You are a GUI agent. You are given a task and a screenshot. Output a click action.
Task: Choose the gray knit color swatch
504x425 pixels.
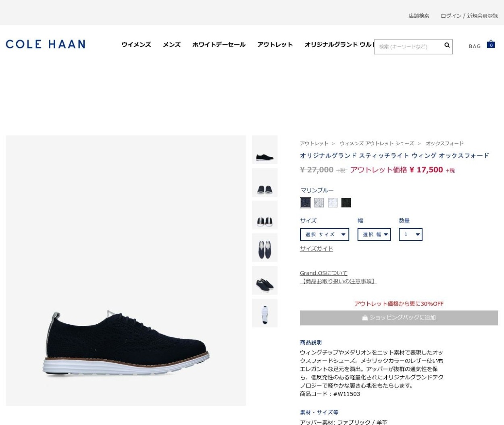(319, 202)
